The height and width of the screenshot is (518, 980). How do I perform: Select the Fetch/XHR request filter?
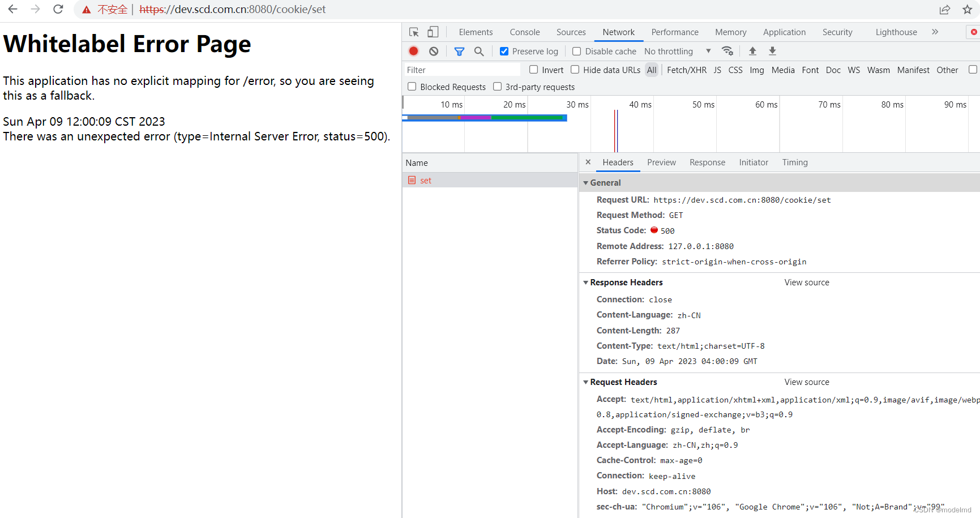tap(687, 70)
